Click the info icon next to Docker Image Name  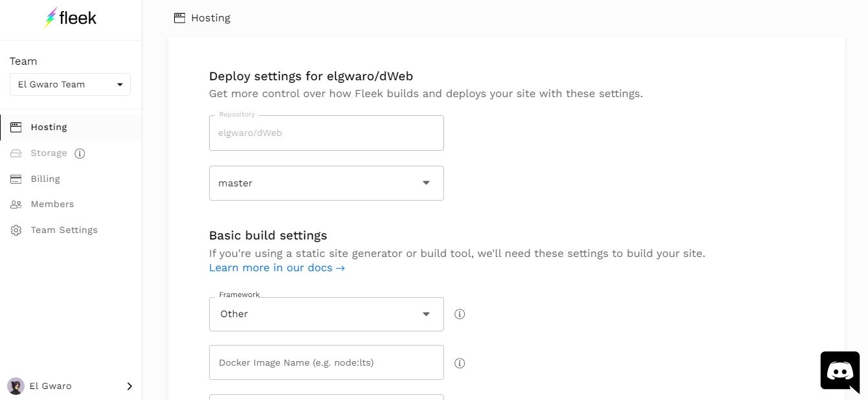coord(460,363)
